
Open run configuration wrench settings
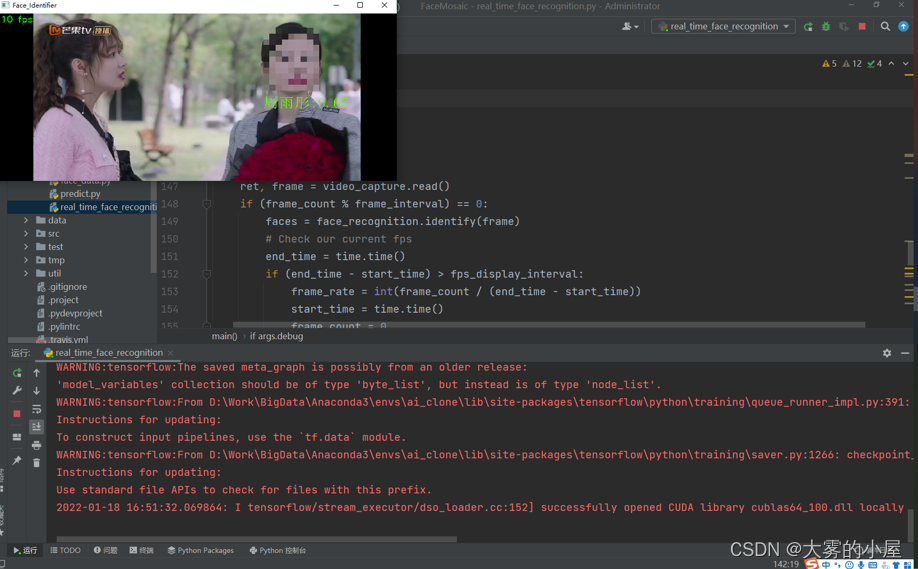[x=17, y=390]
